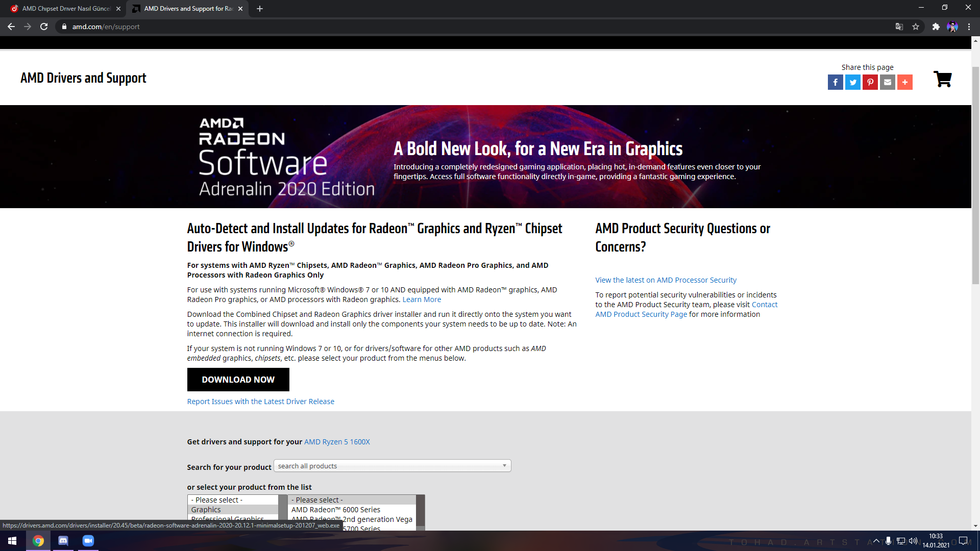
Task: Open Report Issues with Latest Driver link
Action: pos(260,402)
